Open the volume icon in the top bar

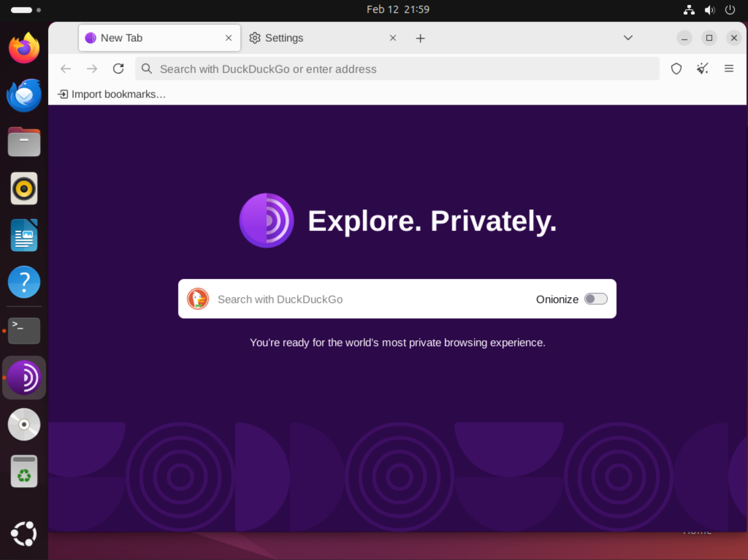click(710, 10)
